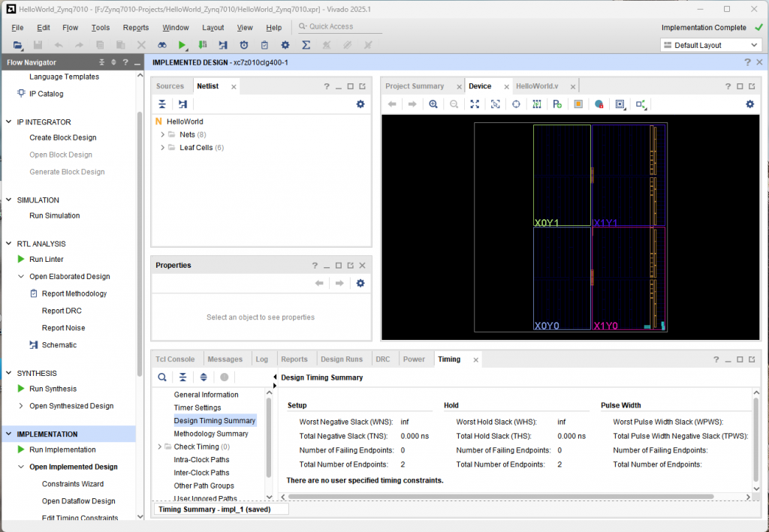Click the IP Catalog icon in Flow Navigator
Screen dimensions: 769x532
coord(21,93)
